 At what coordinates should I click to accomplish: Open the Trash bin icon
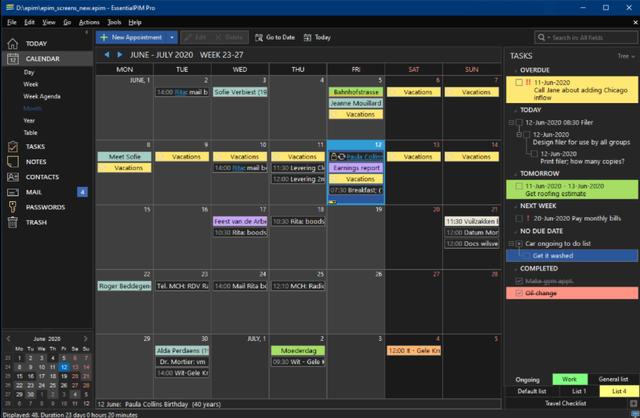13,222
